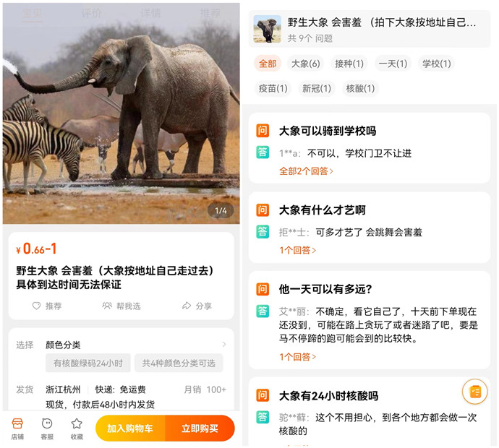
Task: Open 1个回答 under 大象有什么才艺啊
Action: [x=297, y=250]
